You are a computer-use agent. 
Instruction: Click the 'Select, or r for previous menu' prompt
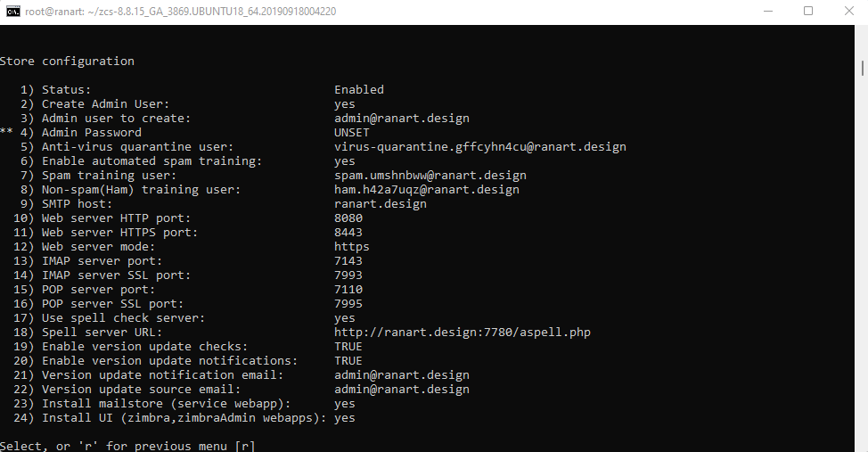pos(127,446)
